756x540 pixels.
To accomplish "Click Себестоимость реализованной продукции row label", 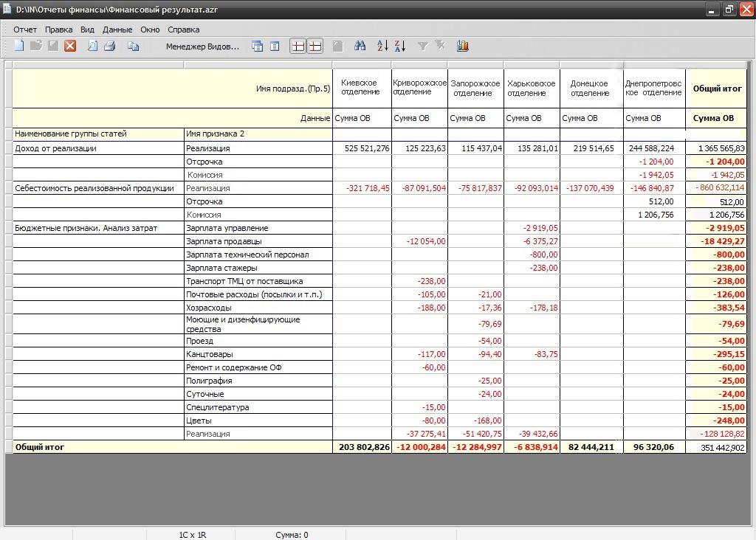I will (98, 188).
